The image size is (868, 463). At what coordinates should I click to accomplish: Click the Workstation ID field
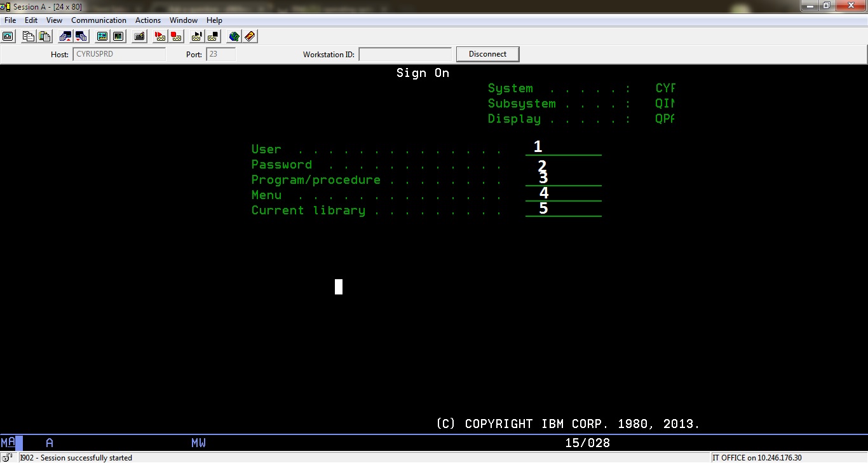405,54
